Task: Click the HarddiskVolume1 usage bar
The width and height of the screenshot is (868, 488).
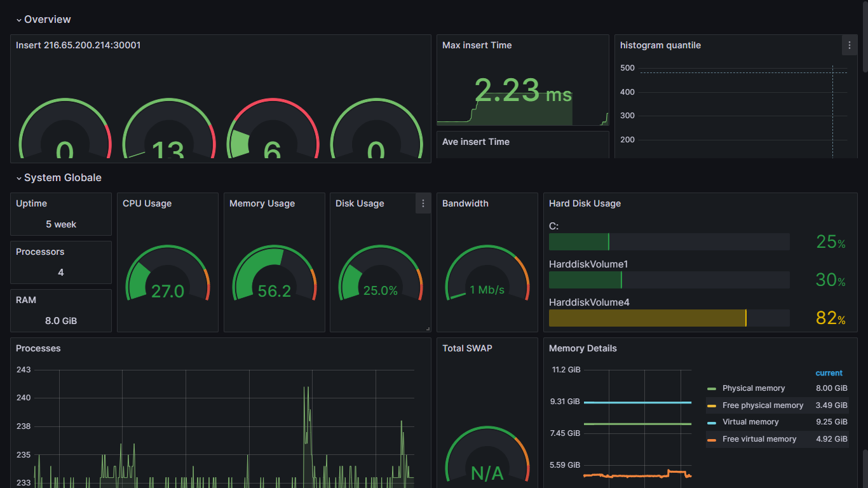Action: pos(669,280)
